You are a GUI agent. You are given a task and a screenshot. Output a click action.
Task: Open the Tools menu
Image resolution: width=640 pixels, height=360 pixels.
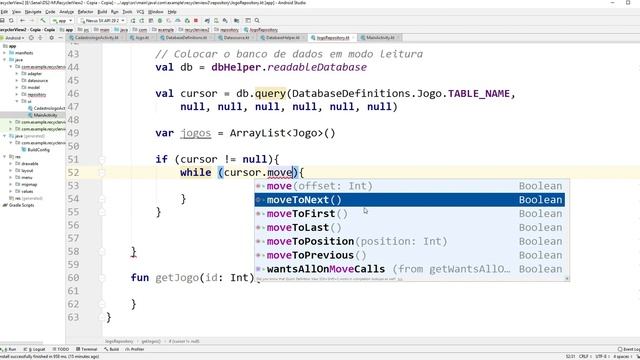tap(127, 12)
